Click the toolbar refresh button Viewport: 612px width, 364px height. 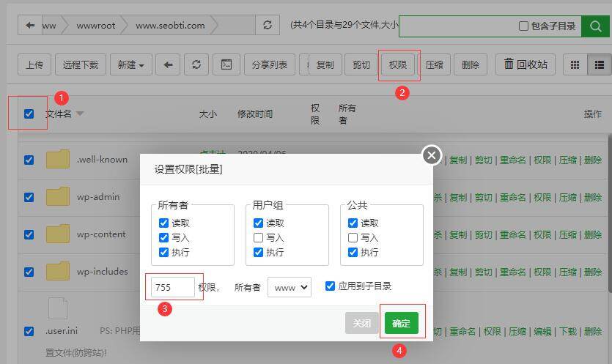[196, 64]
